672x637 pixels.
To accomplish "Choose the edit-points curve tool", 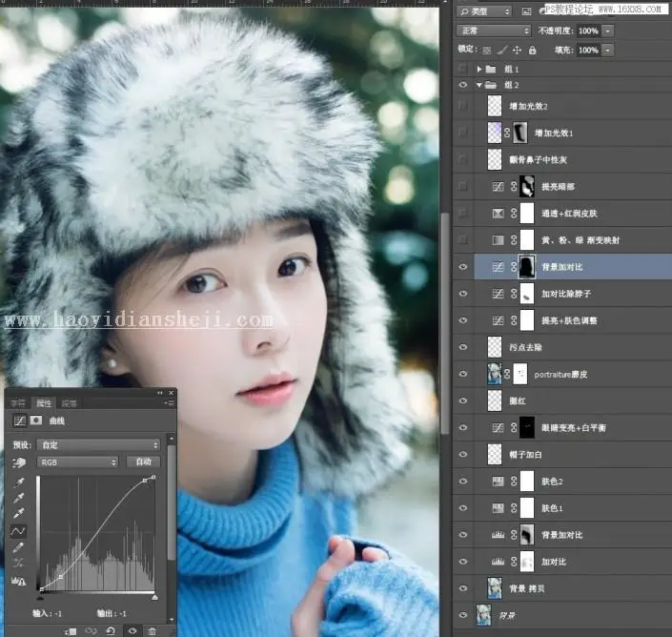I will 18,531.
